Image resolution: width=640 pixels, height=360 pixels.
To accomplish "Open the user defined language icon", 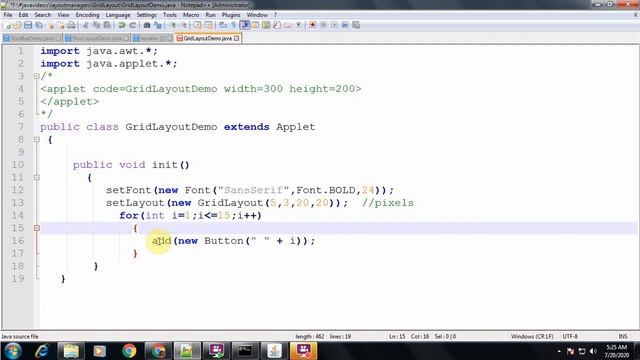I will coord(256,25).
